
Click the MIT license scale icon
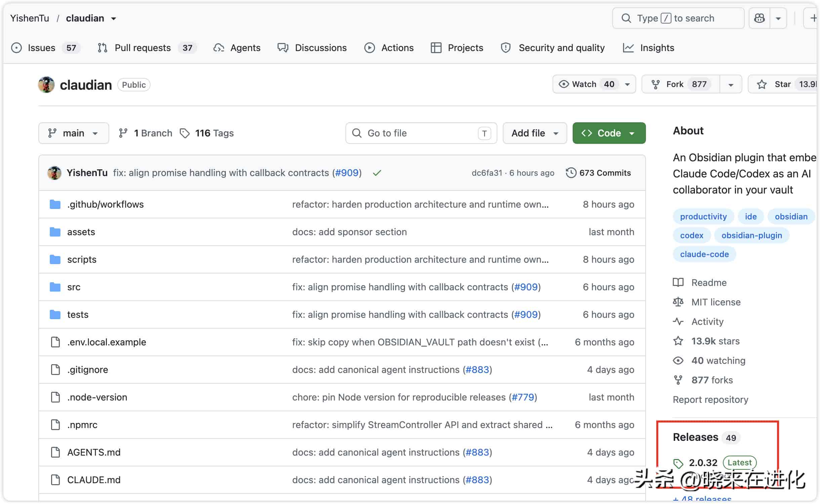(678, 302)
